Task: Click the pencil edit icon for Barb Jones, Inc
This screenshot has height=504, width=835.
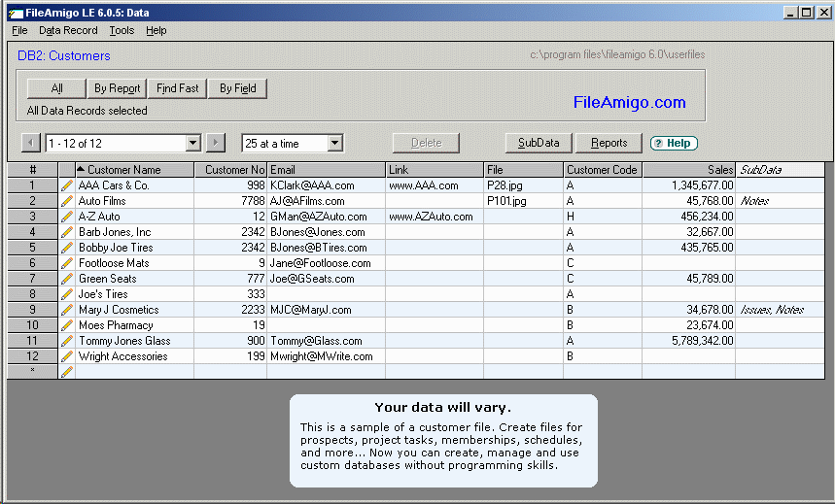Action: (66, 231)
